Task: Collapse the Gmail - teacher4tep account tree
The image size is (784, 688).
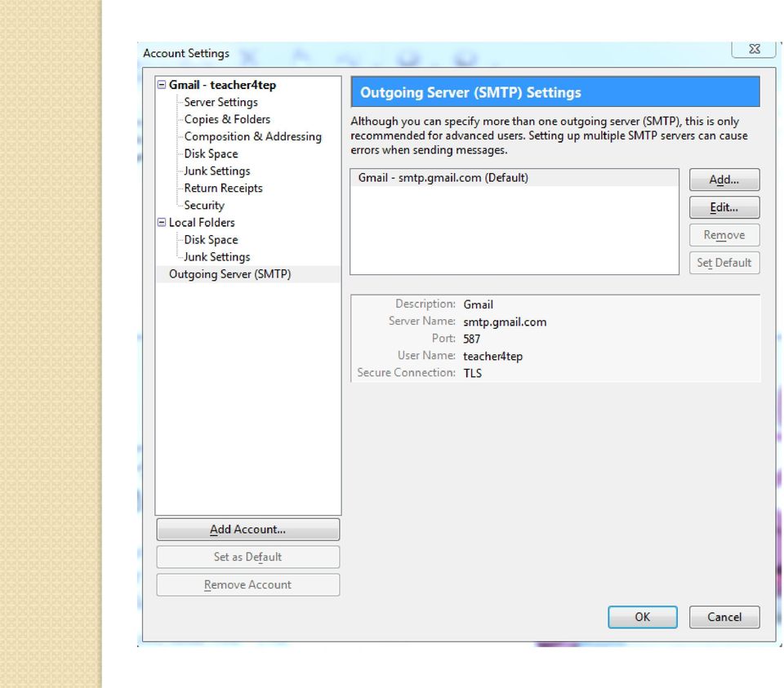Action: (x=162, y=84)
